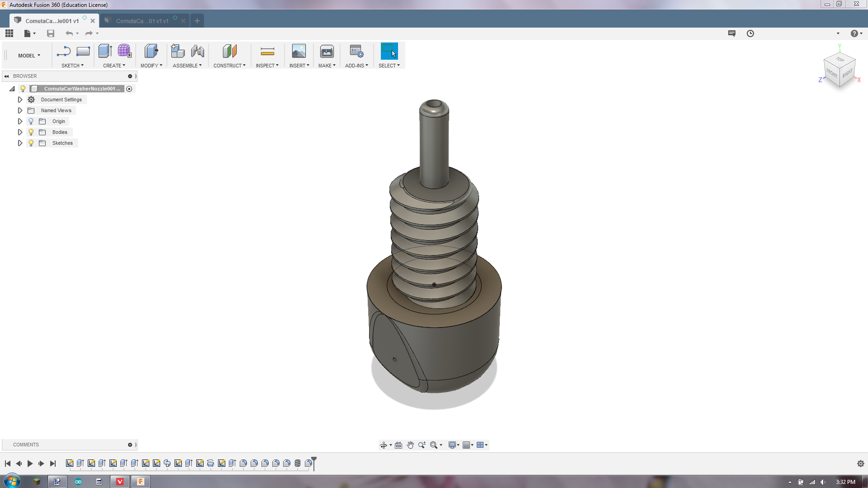Viewport: 868px width, 488px height.
Task: Collapse the ComutaCarWasherNozzle001 root node
Action: (12, 89)
